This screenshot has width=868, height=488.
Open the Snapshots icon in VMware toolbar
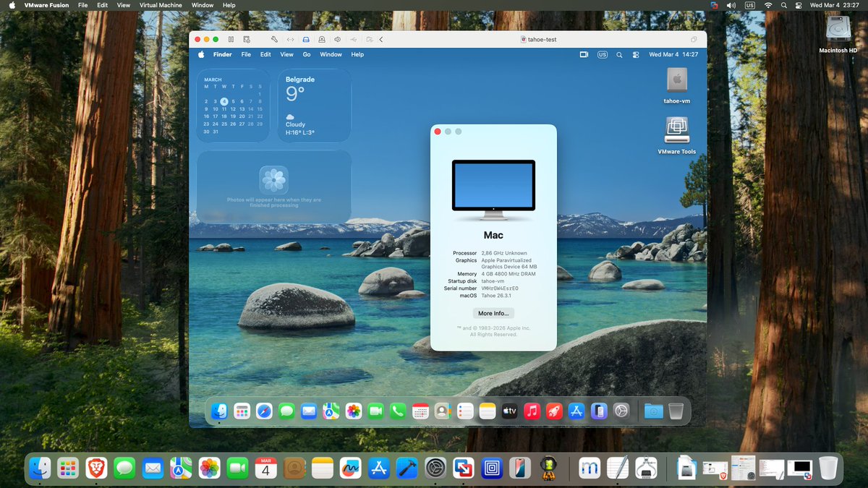247,40
